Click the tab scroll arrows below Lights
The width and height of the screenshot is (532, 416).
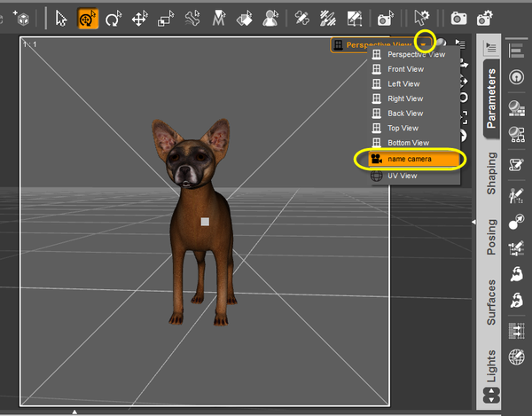491,396
